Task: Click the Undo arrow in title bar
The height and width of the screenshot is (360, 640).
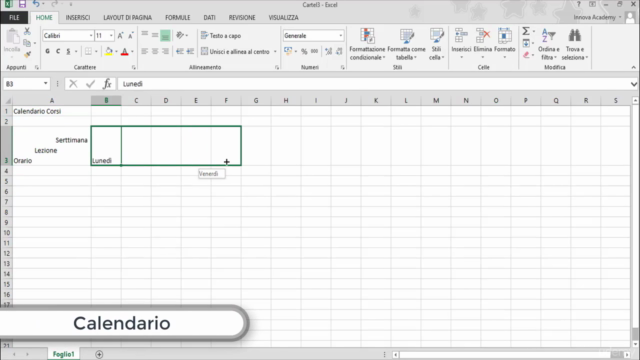Action: point(36,4)
